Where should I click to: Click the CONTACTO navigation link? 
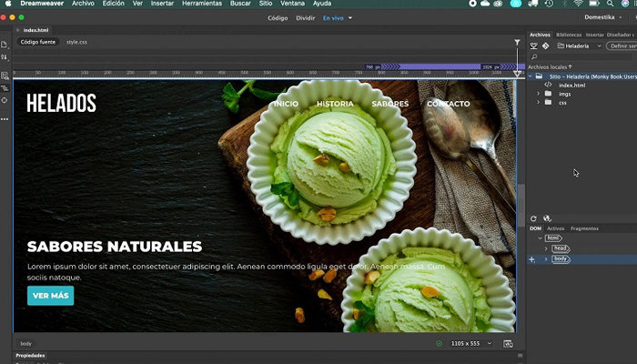448,104
